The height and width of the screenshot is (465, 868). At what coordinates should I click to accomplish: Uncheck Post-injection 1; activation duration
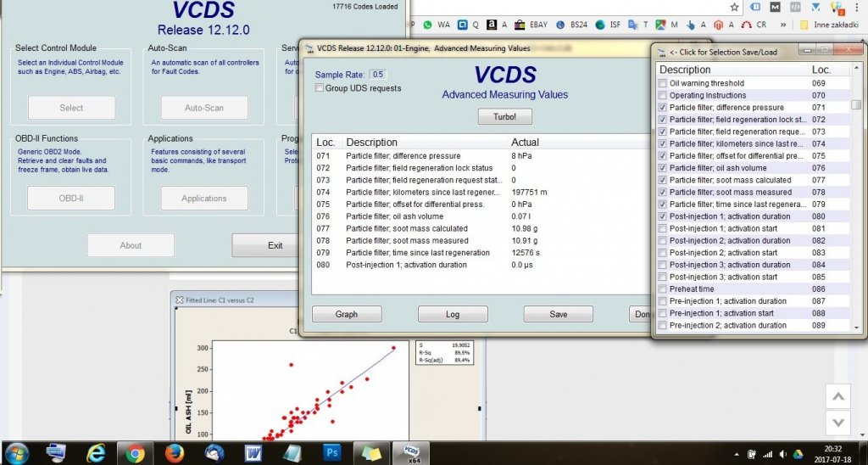[663, 216]
